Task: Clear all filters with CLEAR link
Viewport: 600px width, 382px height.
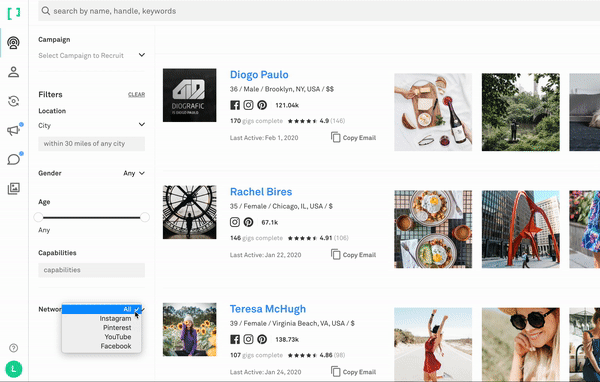Action: (x=136, y=95)
